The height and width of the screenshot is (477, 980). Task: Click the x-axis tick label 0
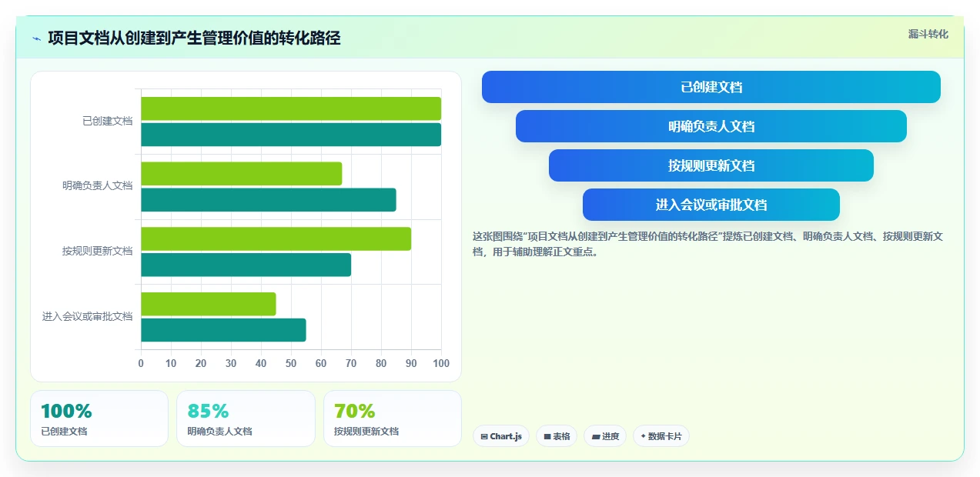[x=141, y=363]
